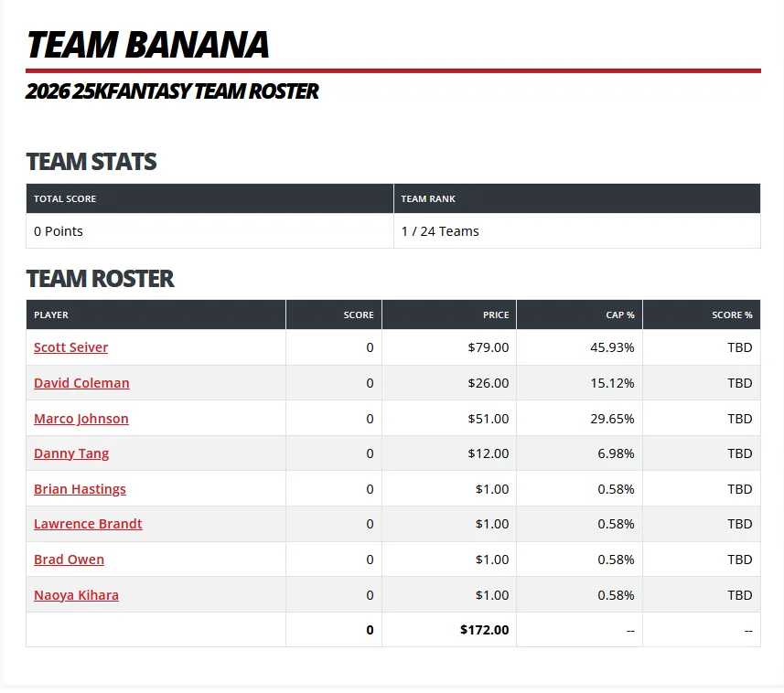The height and width of the screenshot is (693, 784).
Task: Click the TEAM RANK header cell
Action: pos(577,198)
